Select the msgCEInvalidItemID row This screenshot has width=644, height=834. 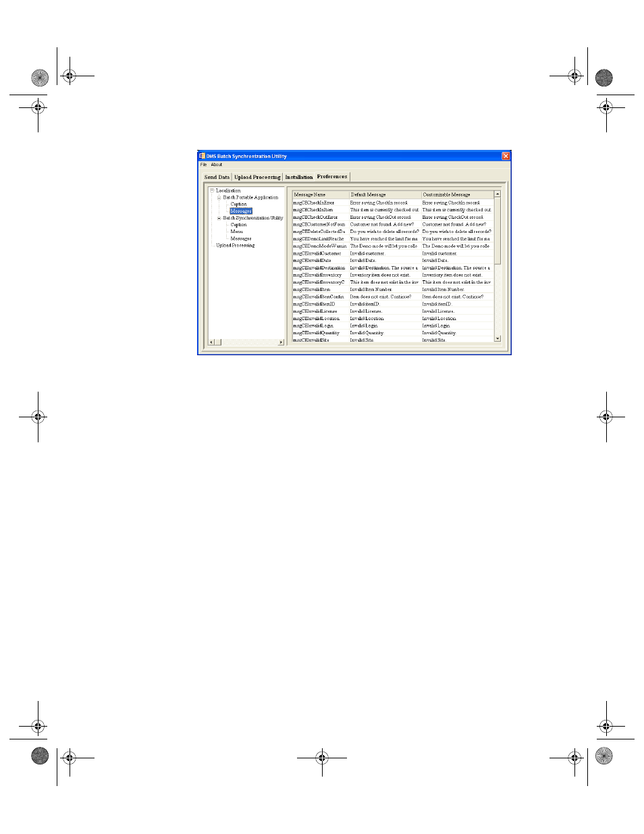[393, 304]
